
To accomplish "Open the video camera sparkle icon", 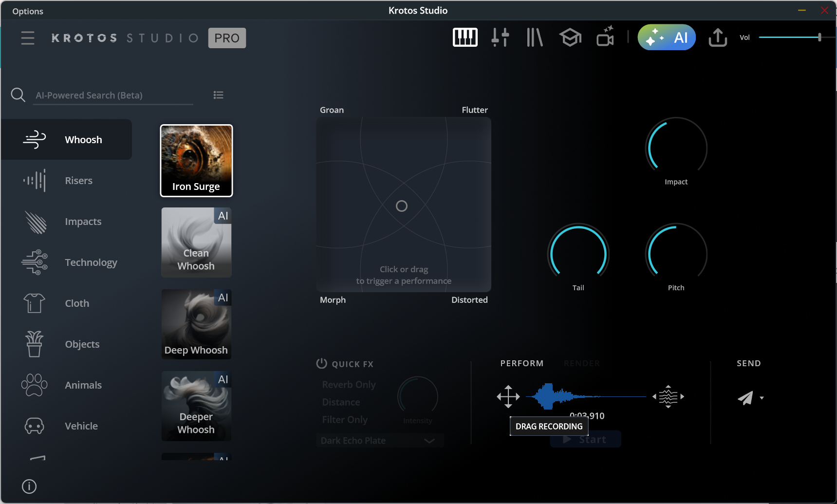I will point(605,37).
